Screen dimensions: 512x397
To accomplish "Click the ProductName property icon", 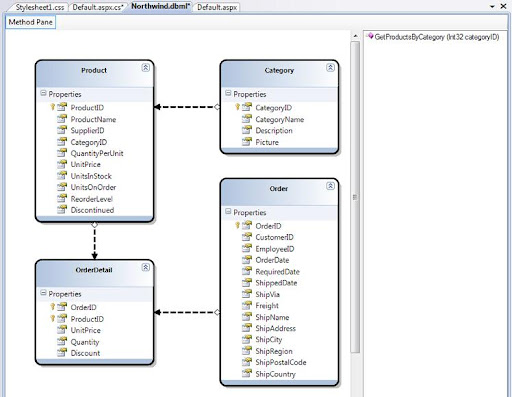I will pyautogui.click(x=62, y=119).
